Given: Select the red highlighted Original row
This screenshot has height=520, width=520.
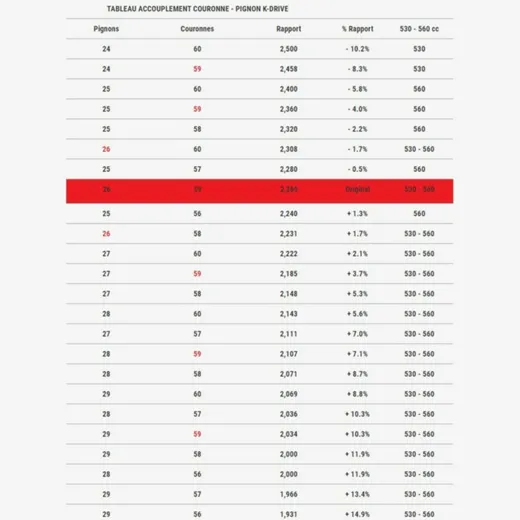Looking at the screenshot, I should click(260, 191).
